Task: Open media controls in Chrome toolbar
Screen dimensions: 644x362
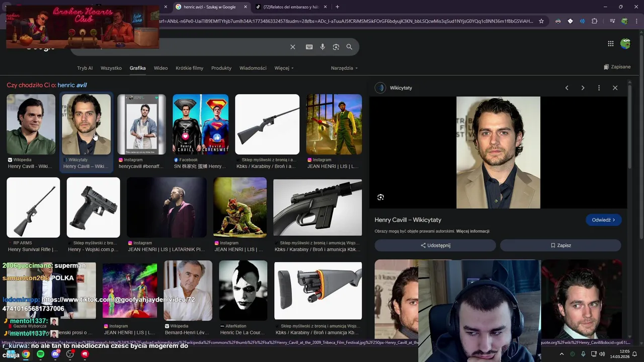Action: (x=612, y=21)
